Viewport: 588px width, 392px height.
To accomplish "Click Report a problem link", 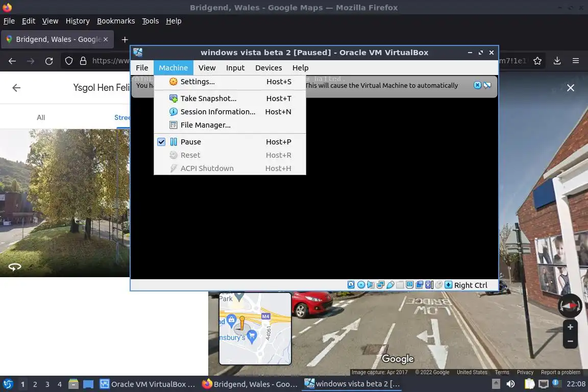I will coord(560,372).
